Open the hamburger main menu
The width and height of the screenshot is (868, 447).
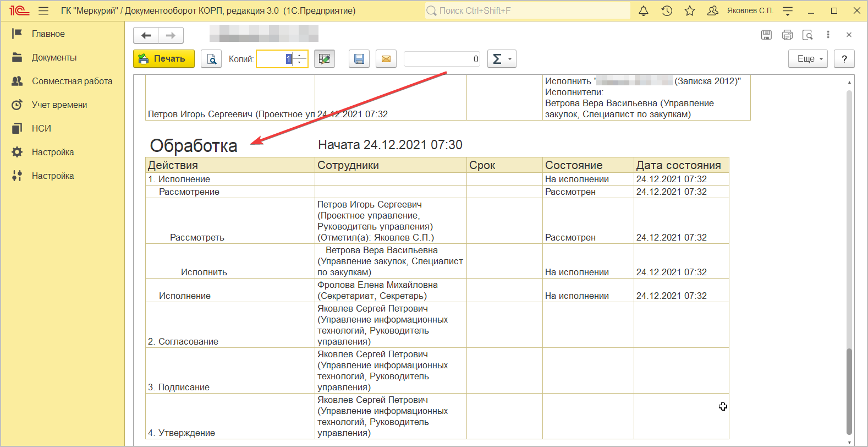click(x=43, y=11)
